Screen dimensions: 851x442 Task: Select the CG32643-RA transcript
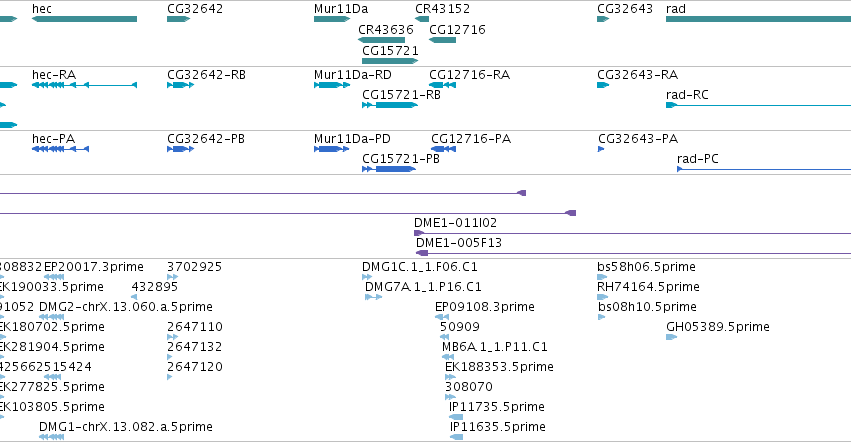(x=603, y=85)
